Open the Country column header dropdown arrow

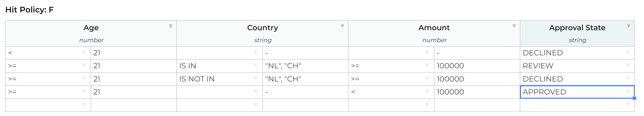342,26
